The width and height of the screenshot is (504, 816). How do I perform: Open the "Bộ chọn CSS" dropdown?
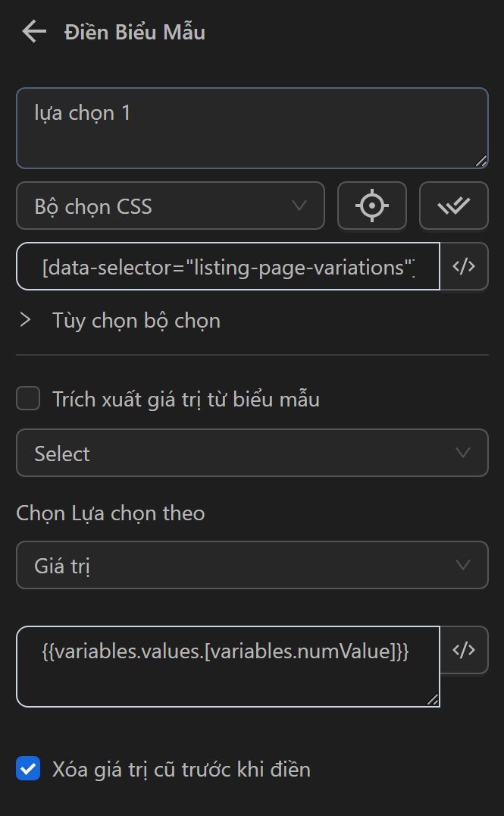171,206
